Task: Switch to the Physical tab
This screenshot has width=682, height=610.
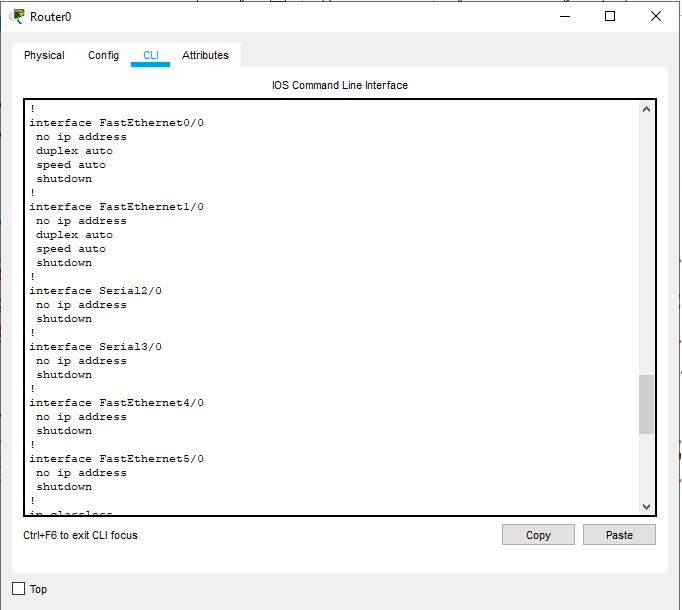Action: [44, 55]
